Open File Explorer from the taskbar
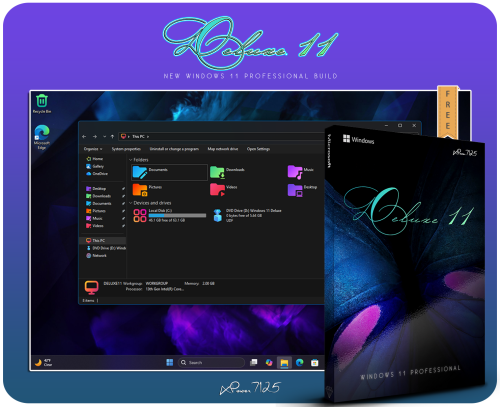 [x=284, y=363]
